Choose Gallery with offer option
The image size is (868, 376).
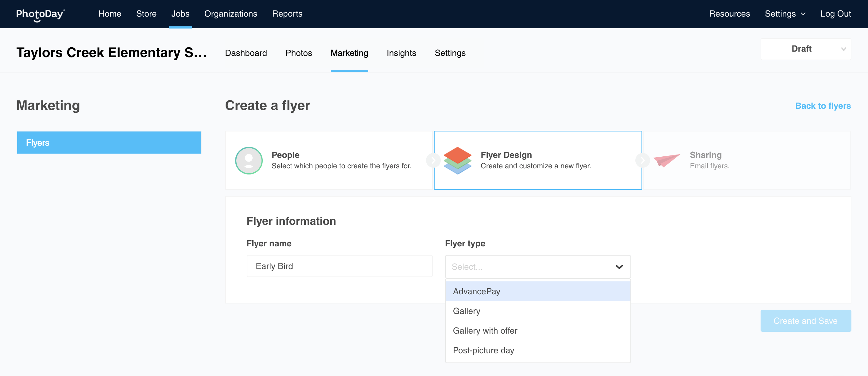click(x=538, y=331)
